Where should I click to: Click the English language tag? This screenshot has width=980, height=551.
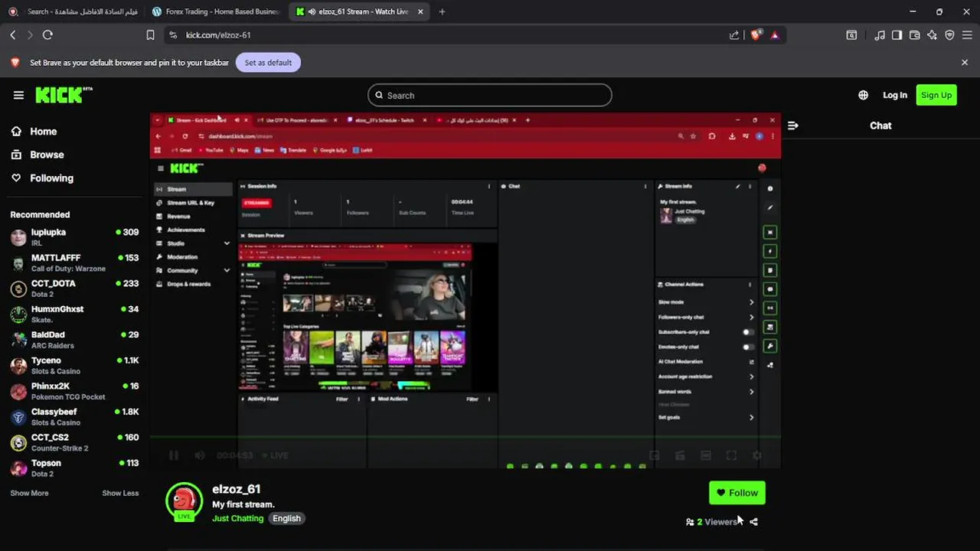286,518
